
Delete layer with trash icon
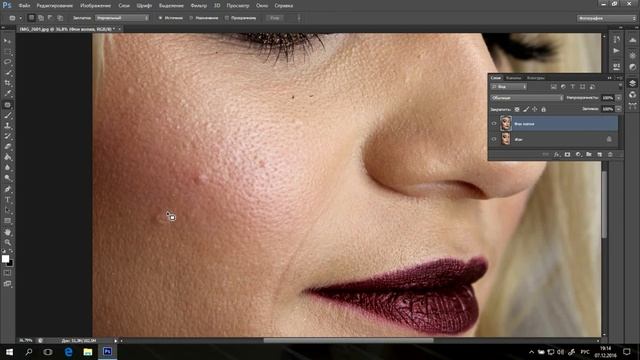click(610, 155)
